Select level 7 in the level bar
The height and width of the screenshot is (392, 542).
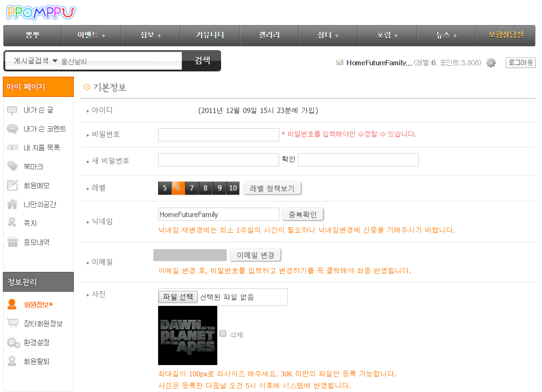click(x=192, y=188)
